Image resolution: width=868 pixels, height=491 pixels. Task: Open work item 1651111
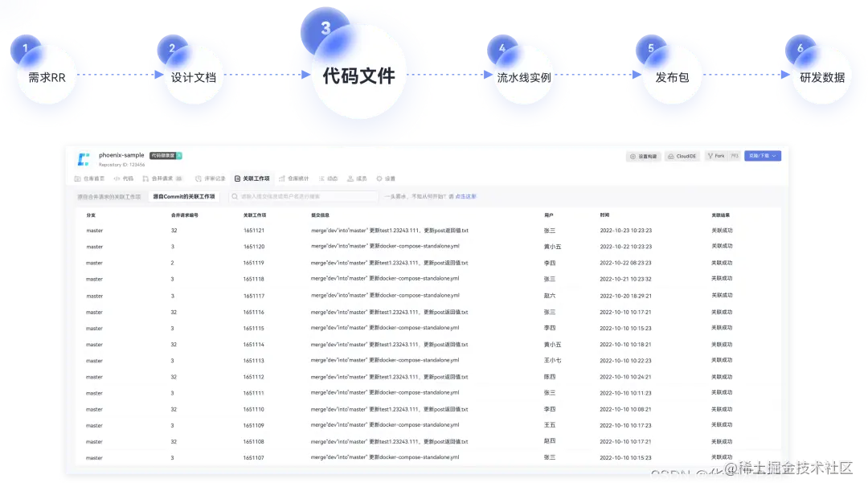pyautogui.click(x=253, y=393)
